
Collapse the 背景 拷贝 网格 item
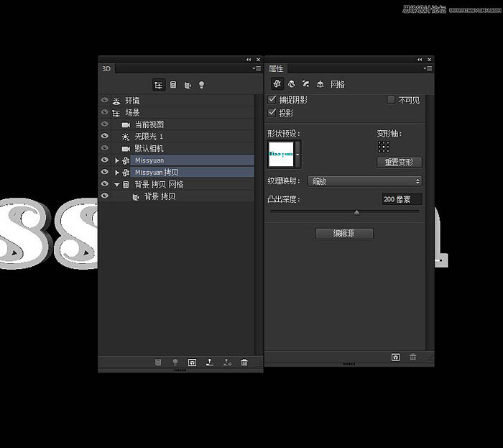pyautogui.click(x=116, y=185)
